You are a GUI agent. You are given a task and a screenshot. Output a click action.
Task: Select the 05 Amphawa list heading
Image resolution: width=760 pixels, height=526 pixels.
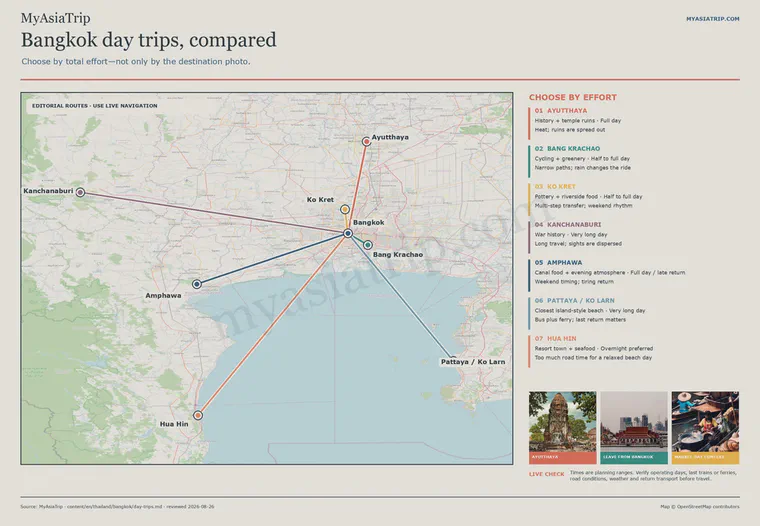point(558,262)
